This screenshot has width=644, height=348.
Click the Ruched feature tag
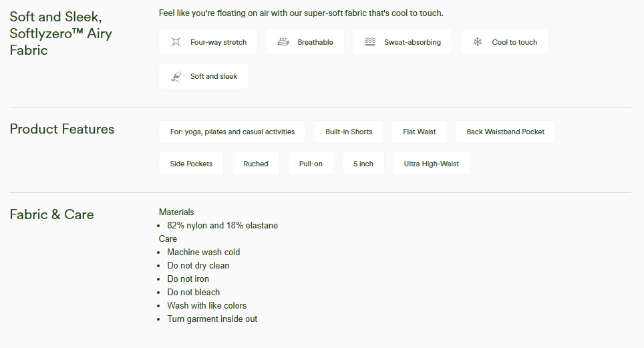[256, 164]
